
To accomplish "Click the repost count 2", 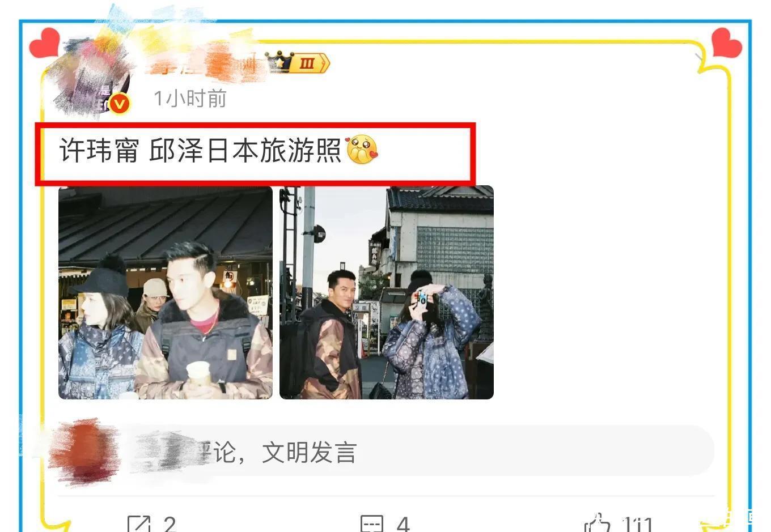I will tap(169, 524).
